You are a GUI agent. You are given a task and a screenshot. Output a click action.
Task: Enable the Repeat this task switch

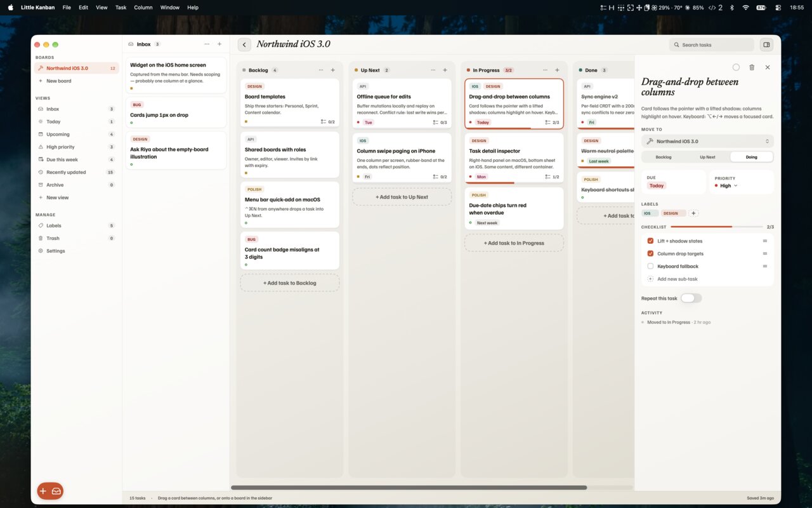tap(691, 298)
